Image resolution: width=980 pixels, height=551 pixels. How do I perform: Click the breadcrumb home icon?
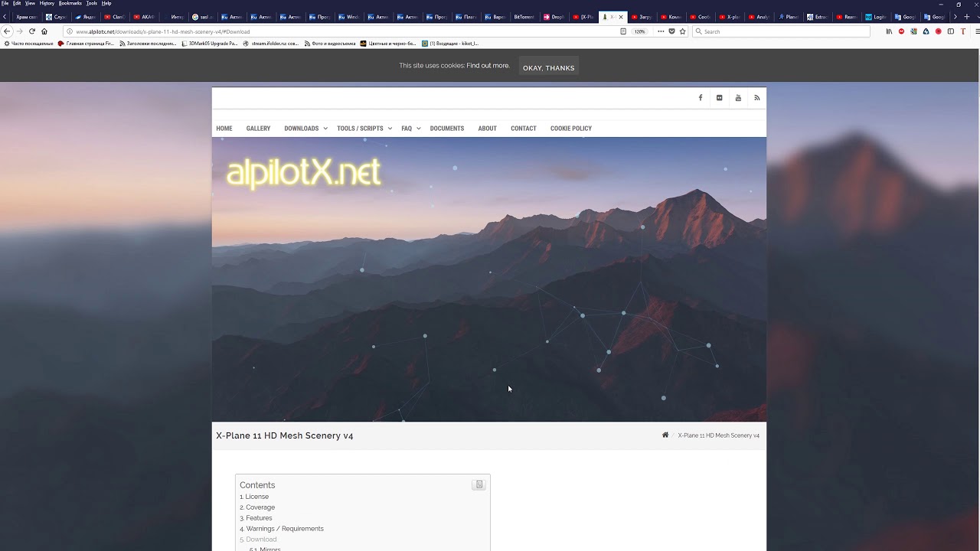[x=665, y=435]
